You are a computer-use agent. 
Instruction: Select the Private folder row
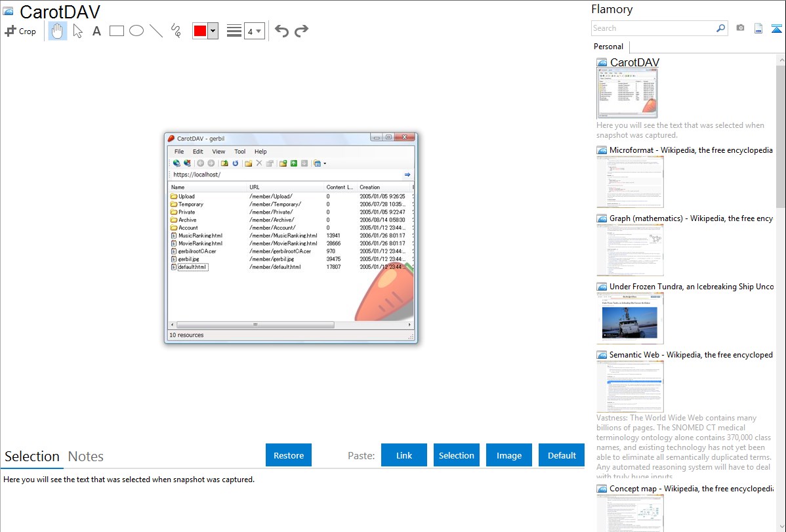pos(291,212)
